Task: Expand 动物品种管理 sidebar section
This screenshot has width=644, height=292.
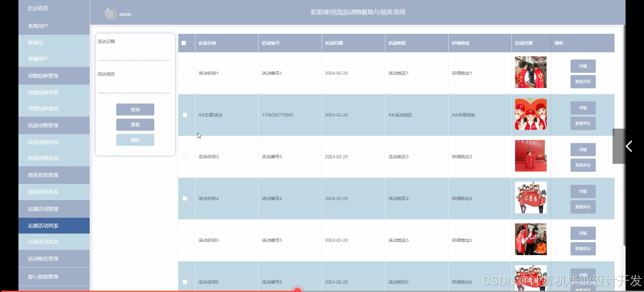Action: point(54,76)
